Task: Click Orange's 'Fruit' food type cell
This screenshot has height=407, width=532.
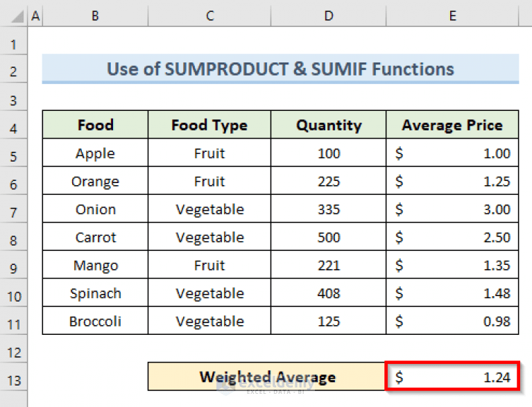Action: pos(209,181)
